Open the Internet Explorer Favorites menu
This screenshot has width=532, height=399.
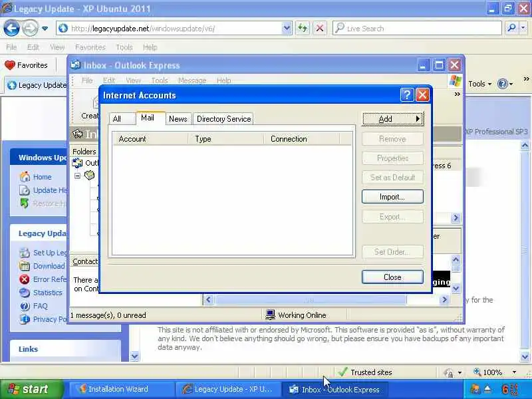pyautogui.click(x=90, y=47)
